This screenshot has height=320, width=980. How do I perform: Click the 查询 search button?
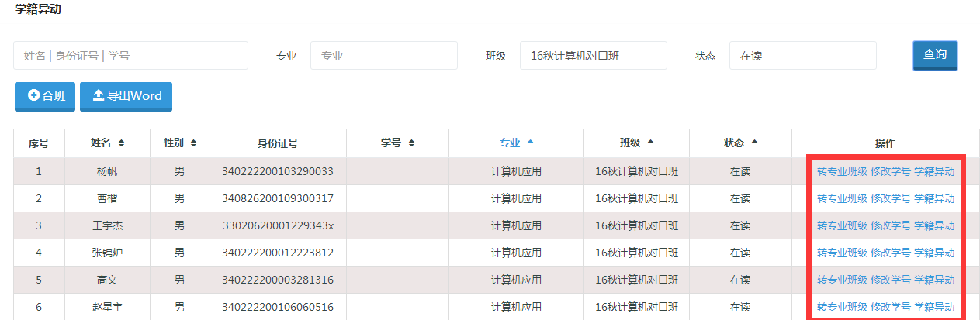(x=934, y=55)
